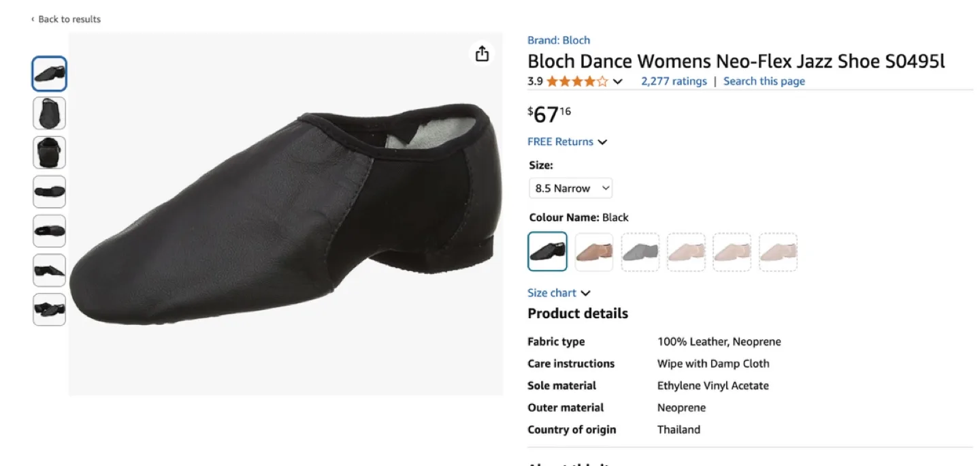Click the share icon above the product image

(x=482, y=52)
